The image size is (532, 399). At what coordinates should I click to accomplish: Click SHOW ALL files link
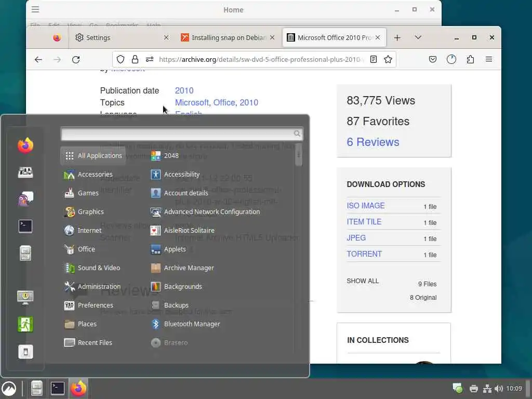pyautogui.click(x=362, y=281)
